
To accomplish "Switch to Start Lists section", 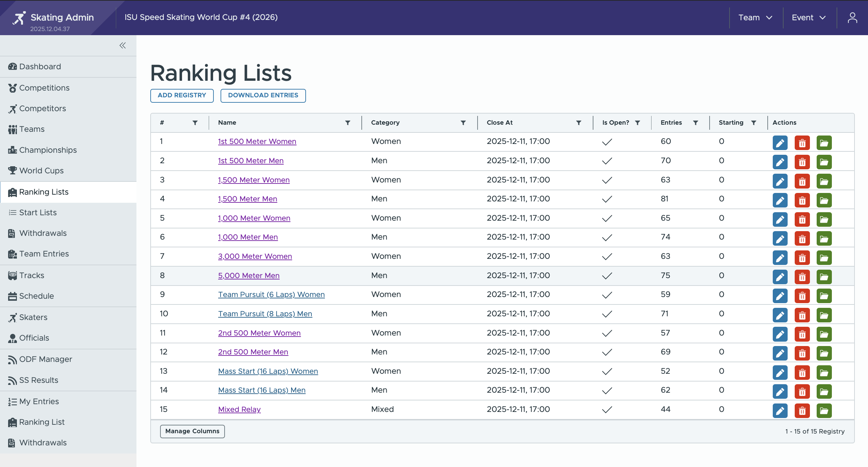I will click(x=37, y=213).
